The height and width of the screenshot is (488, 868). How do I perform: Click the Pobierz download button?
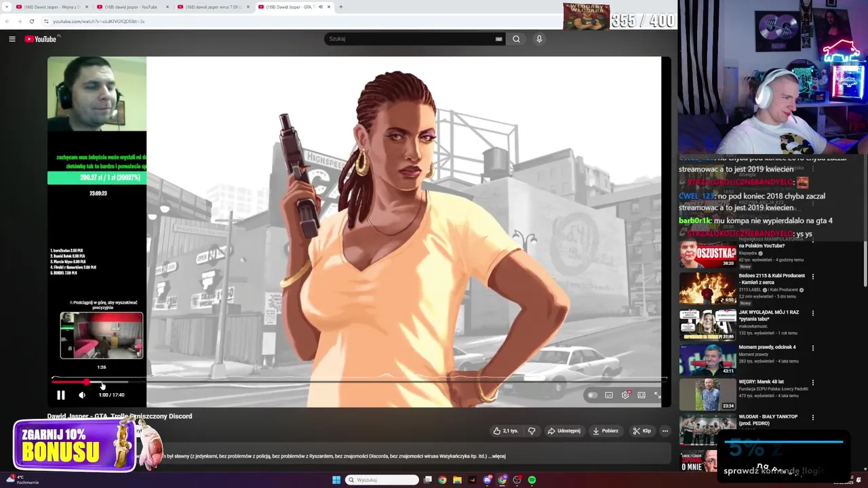(x=606, y=431)
